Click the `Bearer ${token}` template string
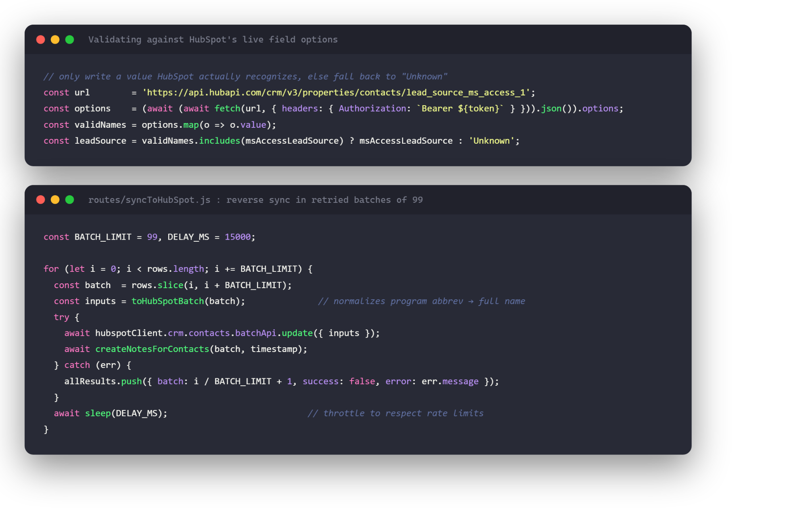This screenshot has height=508, width=812. (x=460, y=108)
